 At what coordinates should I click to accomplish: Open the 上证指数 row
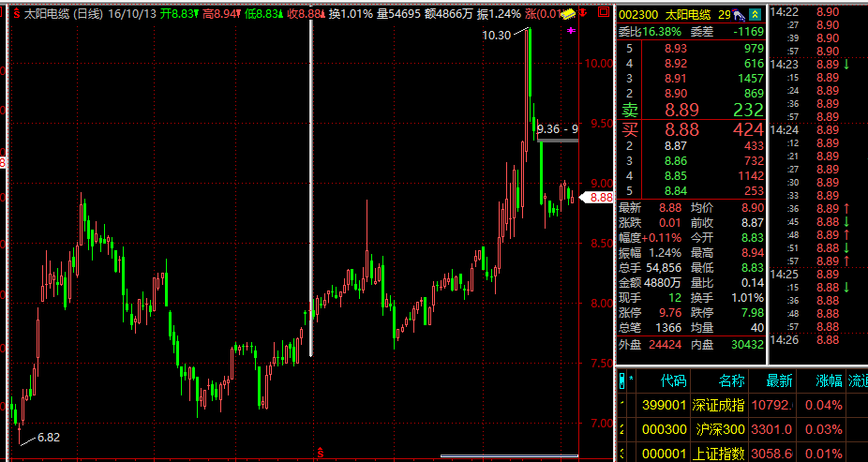point(719,453)
